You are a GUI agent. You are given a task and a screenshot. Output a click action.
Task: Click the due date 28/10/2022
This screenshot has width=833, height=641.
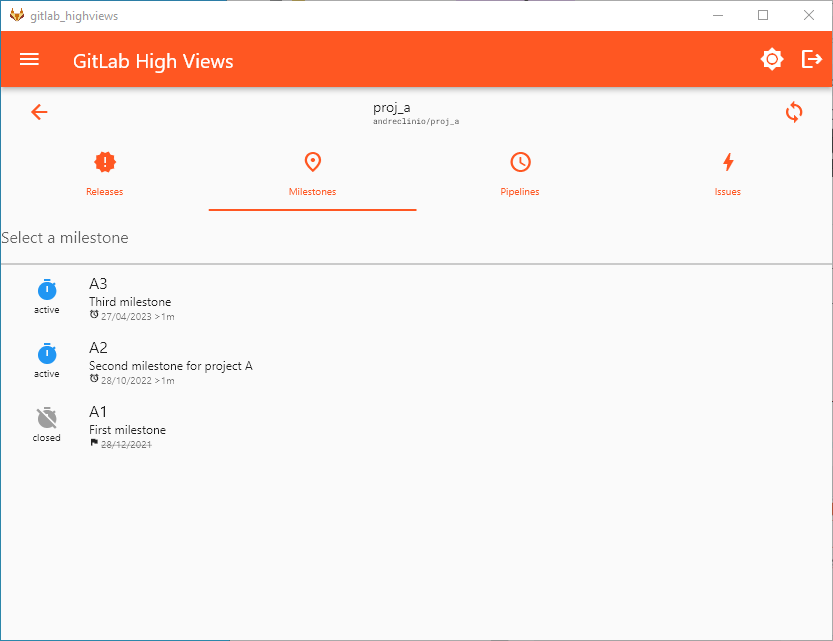pos(126,381)
